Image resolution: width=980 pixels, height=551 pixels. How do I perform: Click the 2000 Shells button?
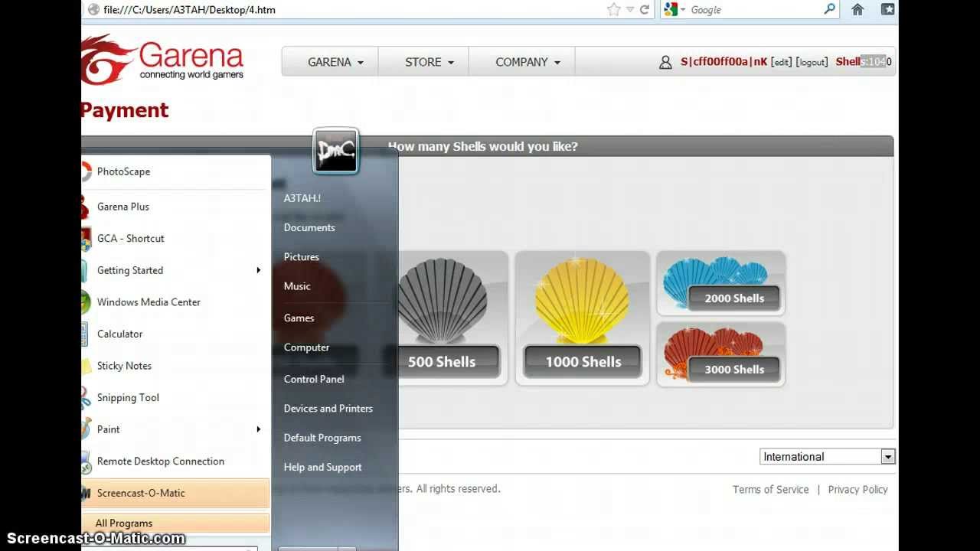[x=734, y=298]
